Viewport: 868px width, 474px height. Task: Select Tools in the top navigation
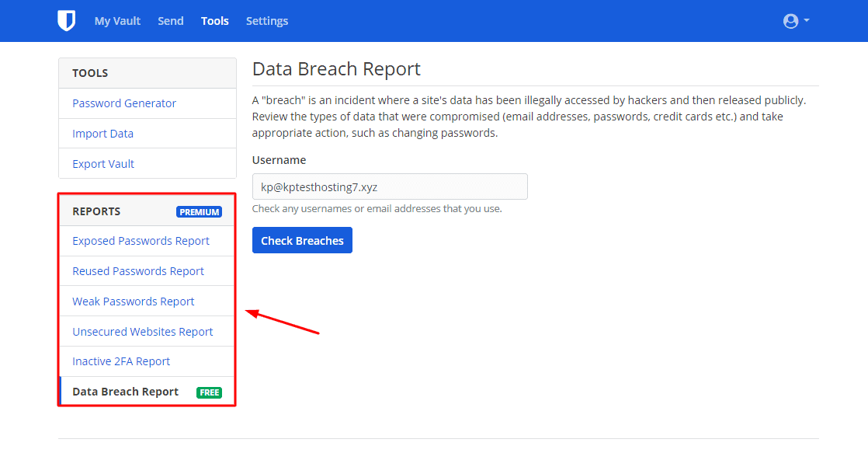[x=215, y=21]
